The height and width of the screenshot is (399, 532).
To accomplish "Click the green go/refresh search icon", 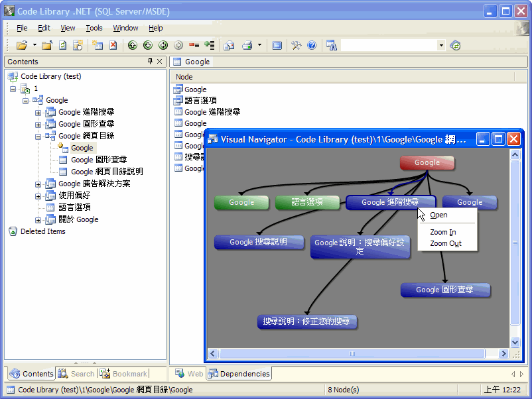I will click(455, 45).
